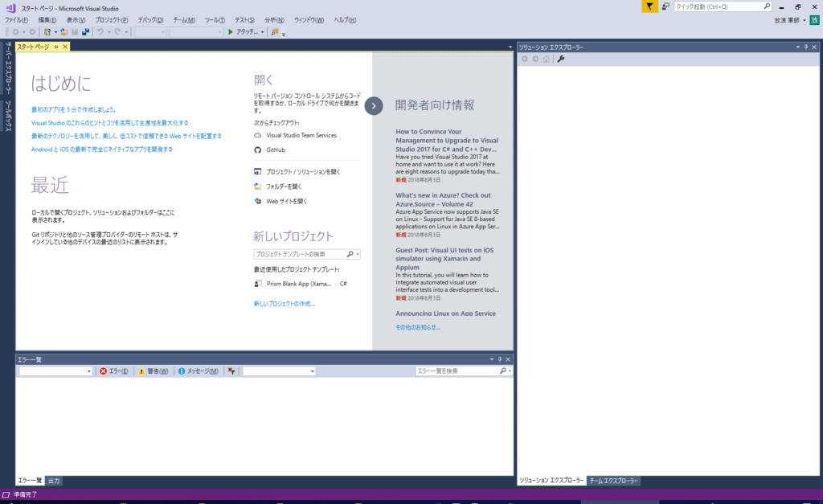The image size is (823, 504).
Task: Open Error List window position dropdown arrow
Action: coord(492,359)
